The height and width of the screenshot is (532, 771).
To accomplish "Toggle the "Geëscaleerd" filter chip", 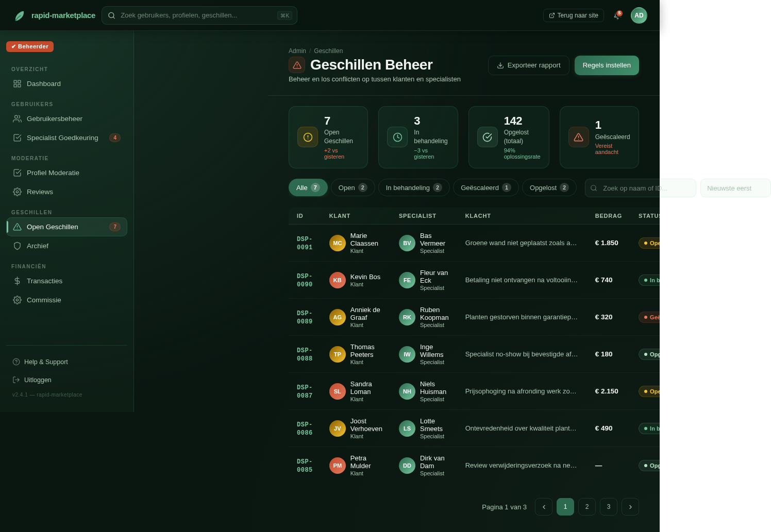I will [x=486, y=187].
